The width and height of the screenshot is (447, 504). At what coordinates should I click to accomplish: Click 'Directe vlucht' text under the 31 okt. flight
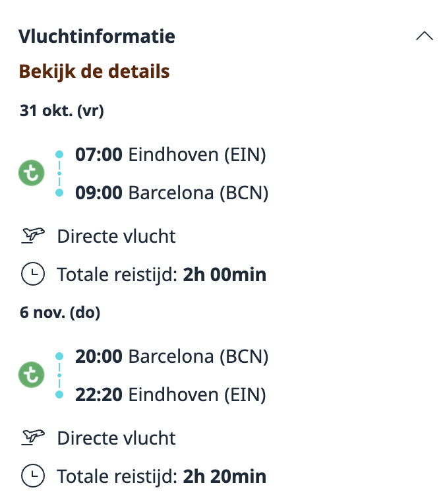pos(117,236)
